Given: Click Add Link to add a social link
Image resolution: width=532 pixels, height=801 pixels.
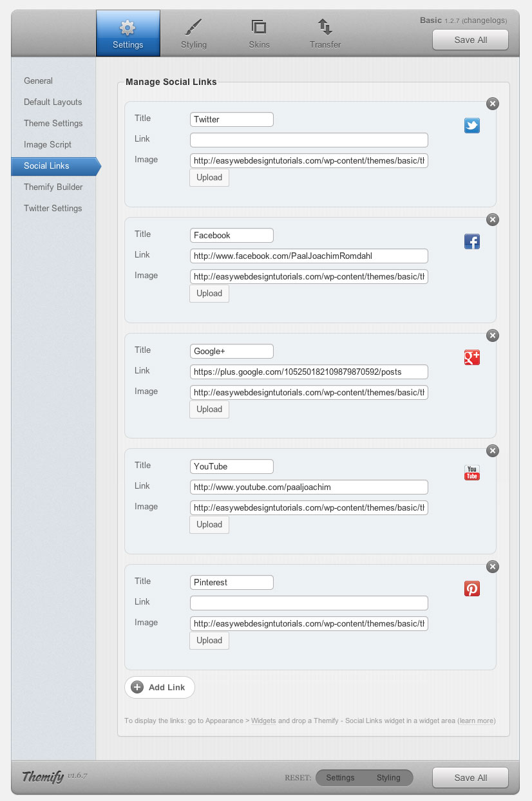Looking at the screenshot, I should [160, 687].
